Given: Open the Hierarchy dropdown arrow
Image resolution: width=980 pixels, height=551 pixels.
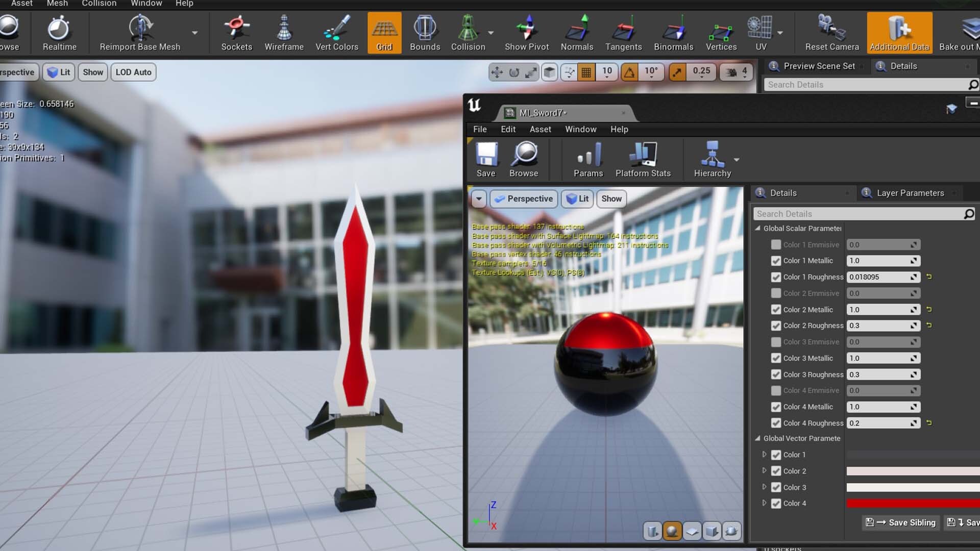Looking at the screenshot, I should point(737,160).
